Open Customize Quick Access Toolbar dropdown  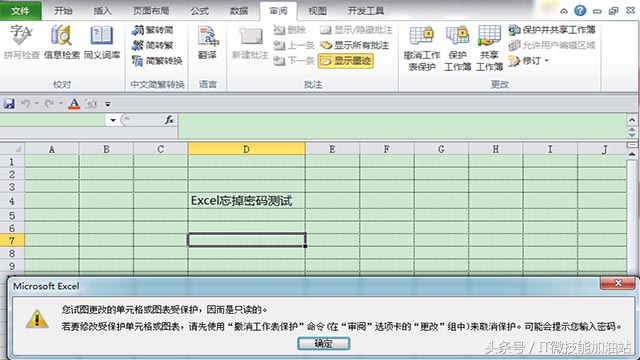[108, 104]
